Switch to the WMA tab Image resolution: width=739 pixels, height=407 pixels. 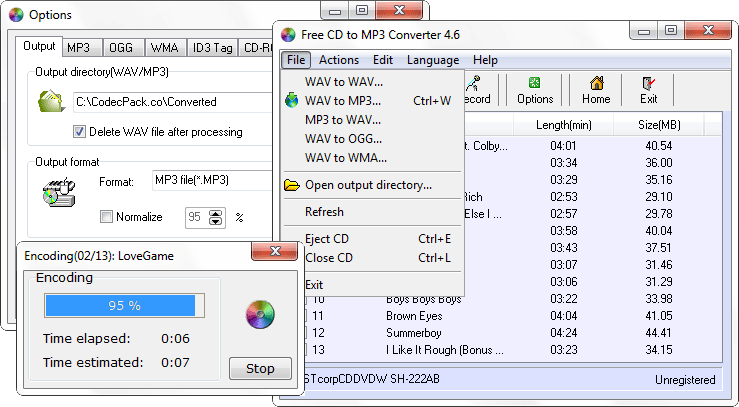164,48
